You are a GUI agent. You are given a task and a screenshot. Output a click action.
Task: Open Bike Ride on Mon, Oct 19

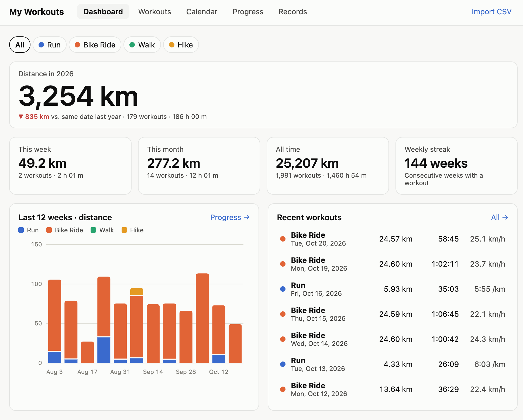tap(393, 264)
